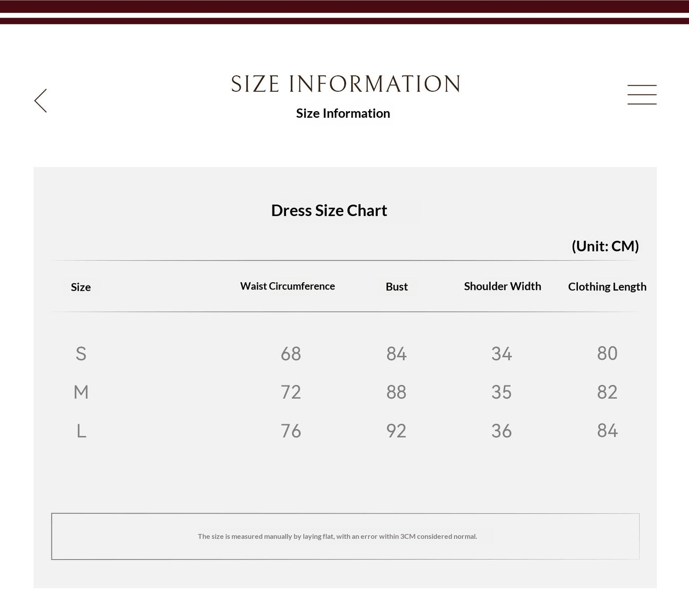Select the size S row label
This screenshot has width=689, height=616.
pos(81,354)
